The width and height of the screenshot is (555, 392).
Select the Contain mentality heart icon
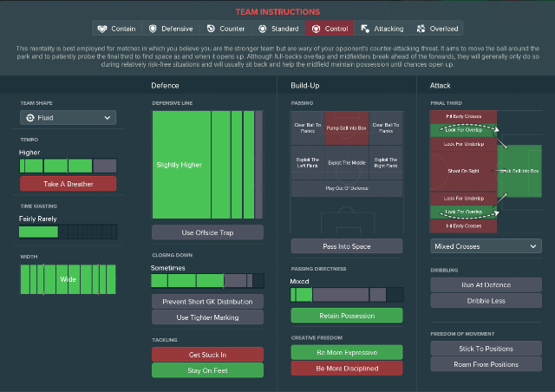click(x=102, y=29)
